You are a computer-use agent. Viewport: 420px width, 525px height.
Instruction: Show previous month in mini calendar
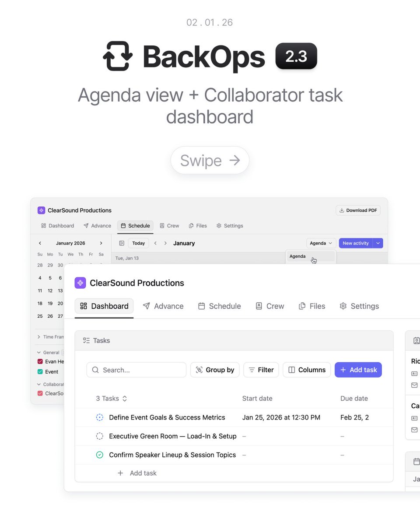tap(40, 243)
